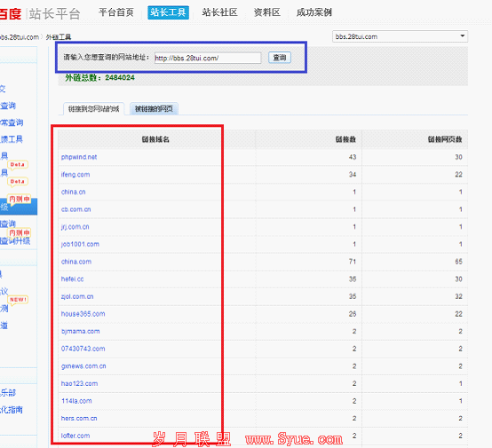Open the 乐部 sidebar link
Screen dimensions: 492x448
point(8,392)
